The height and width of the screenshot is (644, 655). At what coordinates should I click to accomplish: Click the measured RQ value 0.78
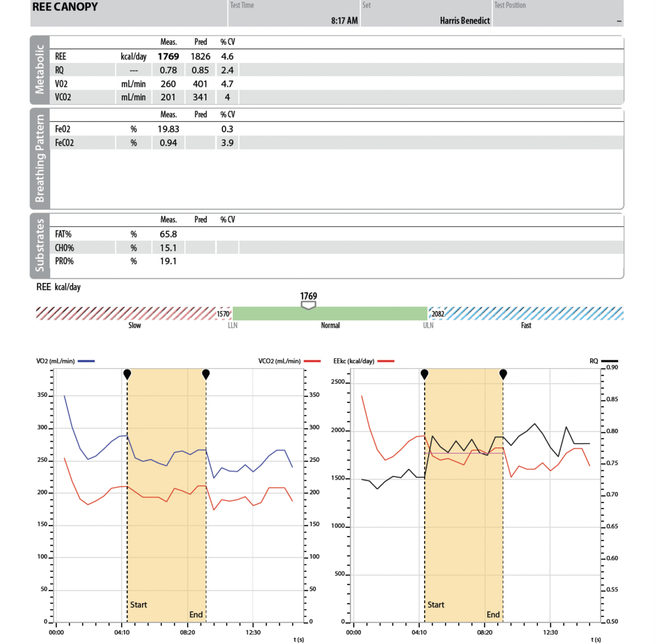(x=168, y=70)
